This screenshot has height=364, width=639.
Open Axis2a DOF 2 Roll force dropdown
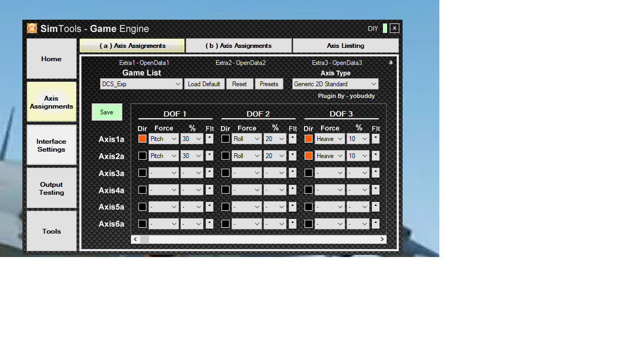(247, 156)
